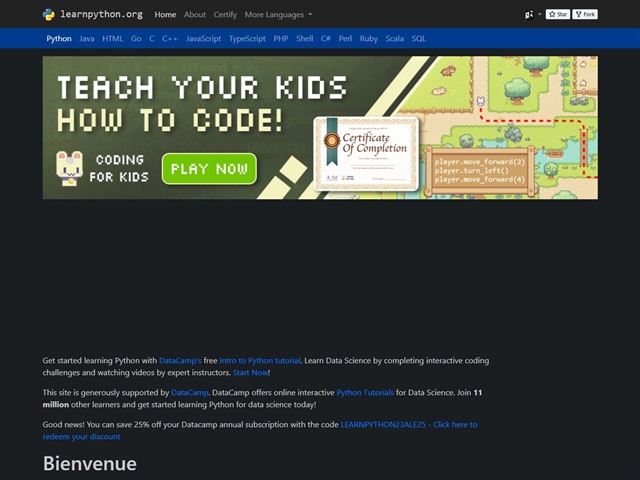
Task: Open the Certify page
Action: pos(225,15)
